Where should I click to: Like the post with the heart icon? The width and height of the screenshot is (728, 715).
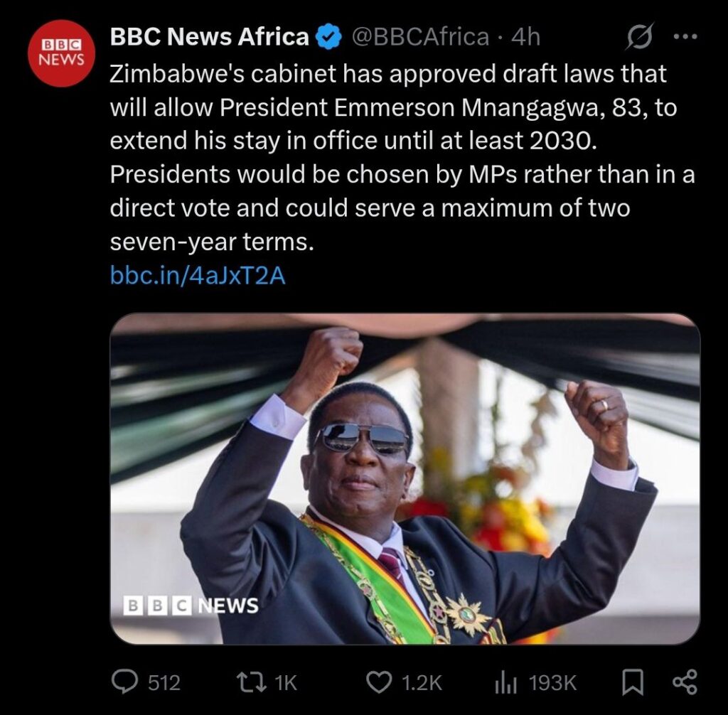378,682
